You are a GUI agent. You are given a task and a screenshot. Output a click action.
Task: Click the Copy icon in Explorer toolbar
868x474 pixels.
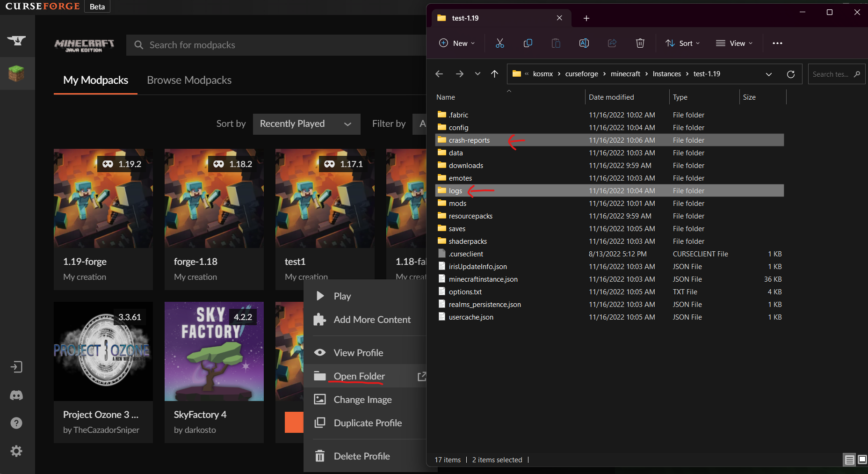pos(528,43)
